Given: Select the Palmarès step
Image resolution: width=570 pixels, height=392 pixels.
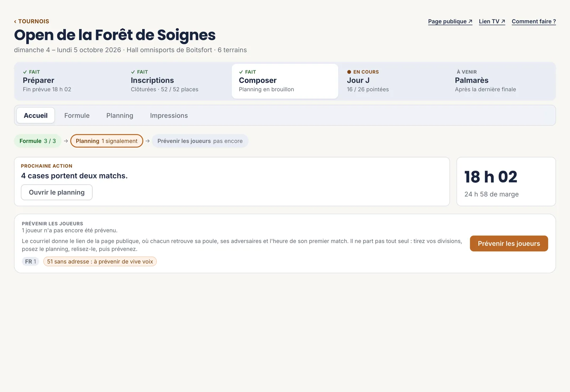Looking at the screenshot, I should point(501,81).
